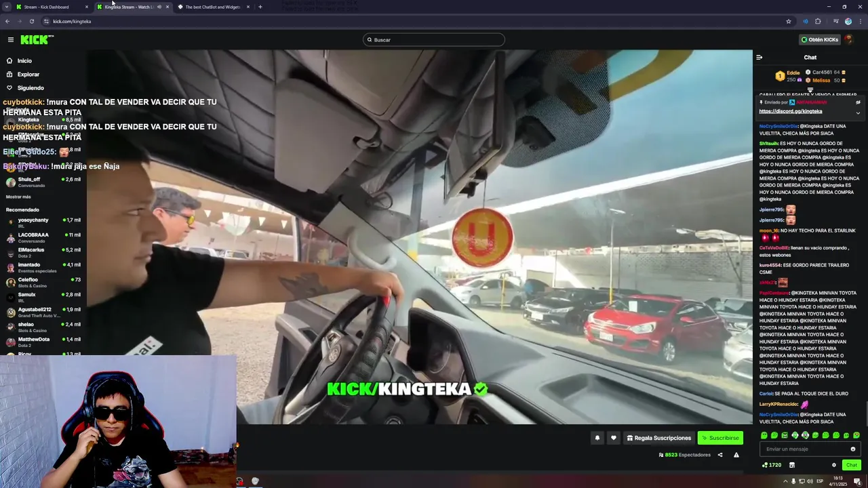
Task: Reload the page
Action: (32, 21)
